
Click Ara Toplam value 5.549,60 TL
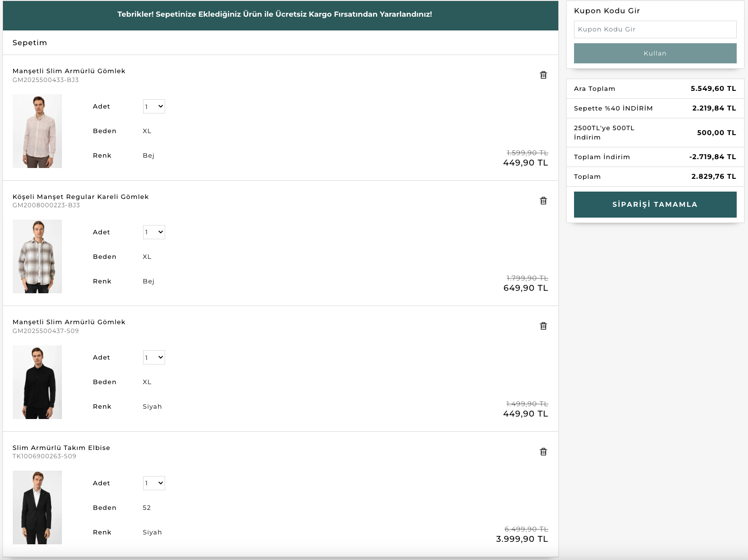(713, 89)
